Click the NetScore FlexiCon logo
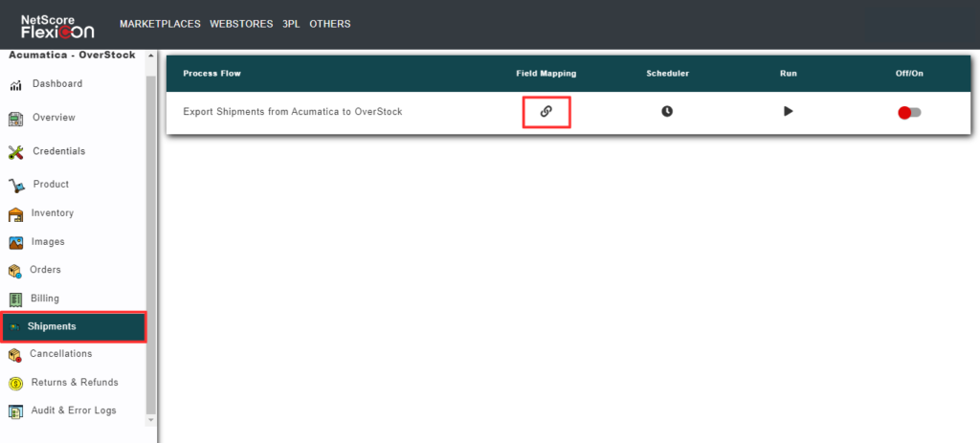 click(x=58, y=24)
